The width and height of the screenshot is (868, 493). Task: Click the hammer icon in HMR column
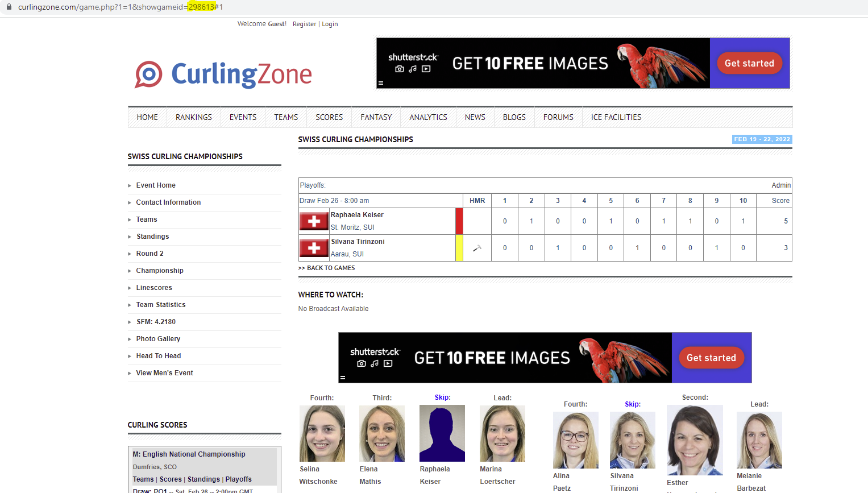pyautogui.click(x=477, y=248)
